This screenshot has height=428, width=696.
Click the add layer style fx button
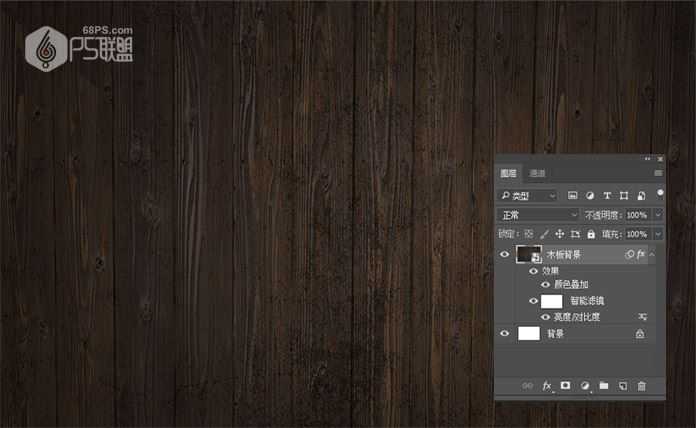pyautogui.click(x=547, y=385)
